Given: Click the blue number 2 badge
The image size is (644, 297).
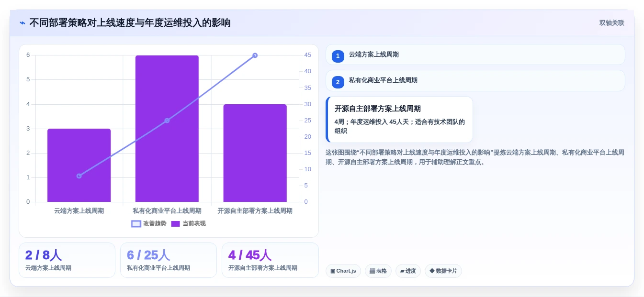Looking at the screenshot, I should (x=338, y=82).
